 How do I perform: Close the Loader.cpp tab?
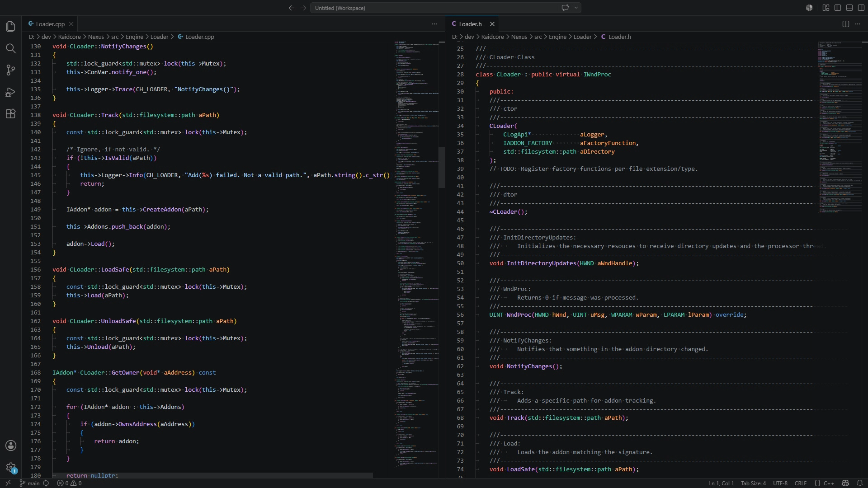(71, 24)
